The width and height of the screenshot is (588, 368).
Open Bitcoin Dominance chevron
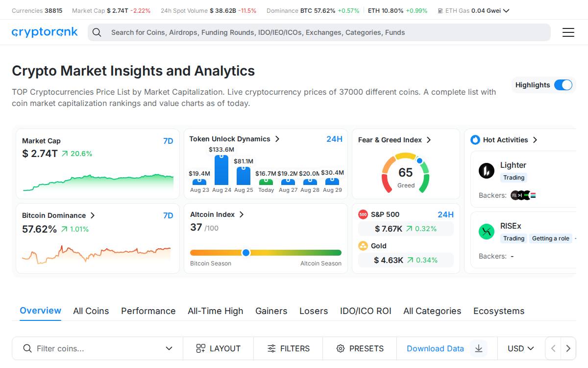click(x=93, y=215)
